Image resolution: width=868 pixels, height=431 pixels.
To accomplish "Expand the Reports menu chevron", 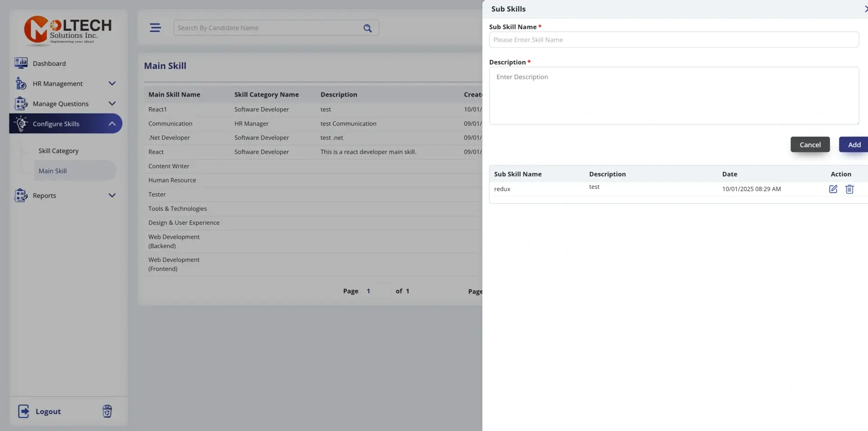I will [x=112, y=195].
